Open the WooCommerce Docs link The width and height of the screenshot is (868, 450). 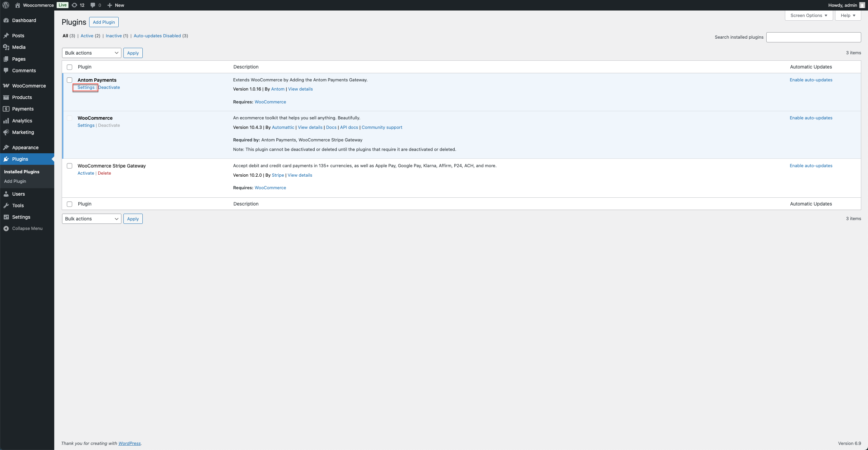[x=331, y=128]
